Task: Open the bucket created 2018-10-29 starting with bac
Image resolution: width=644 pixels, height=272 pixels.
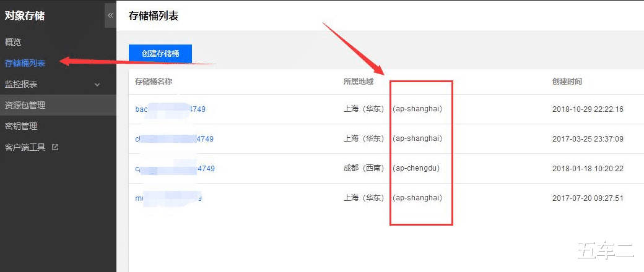Action: [170, 109]
